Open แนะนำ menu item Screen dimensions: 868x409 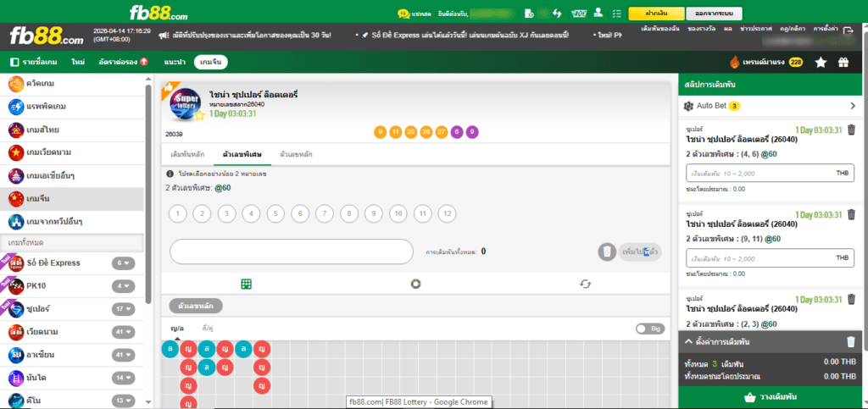pos(175,63)
